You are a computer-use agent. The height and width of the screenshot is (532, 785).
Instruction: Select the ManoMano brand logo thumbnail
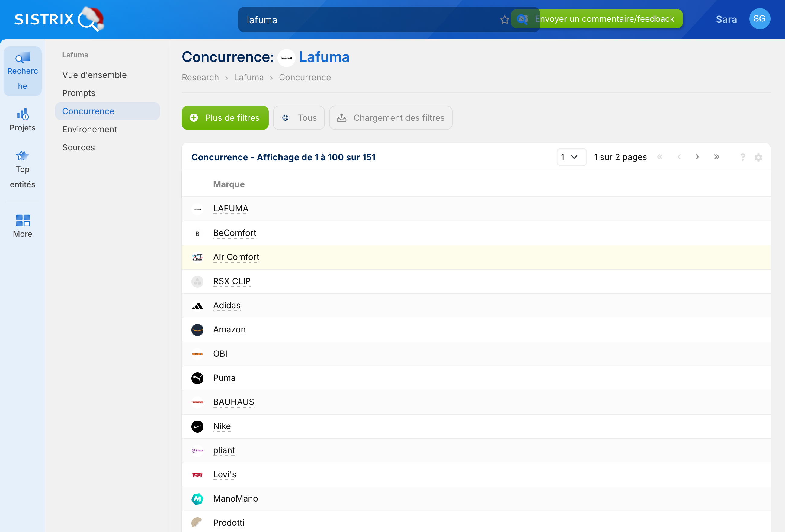(197, 498)
